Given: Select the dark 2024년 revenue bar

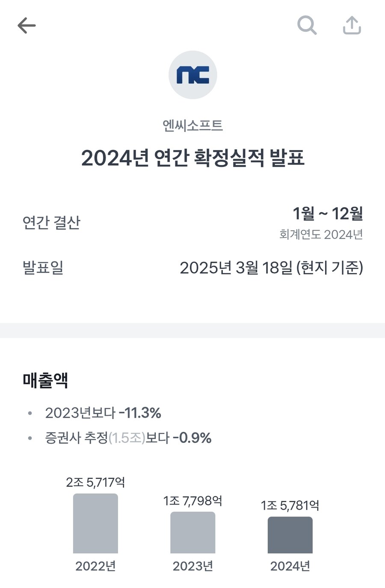Looking at the screenshot, I should (290, 535).
